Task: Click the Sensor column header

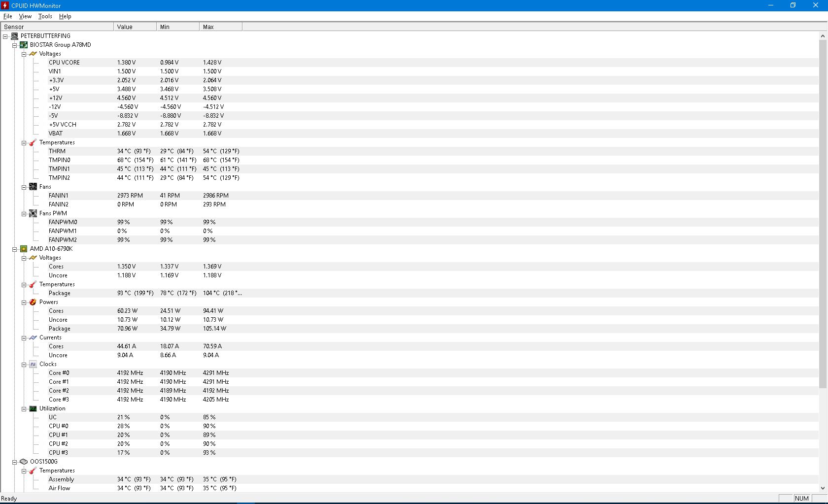Action: (x=57, y=27)
